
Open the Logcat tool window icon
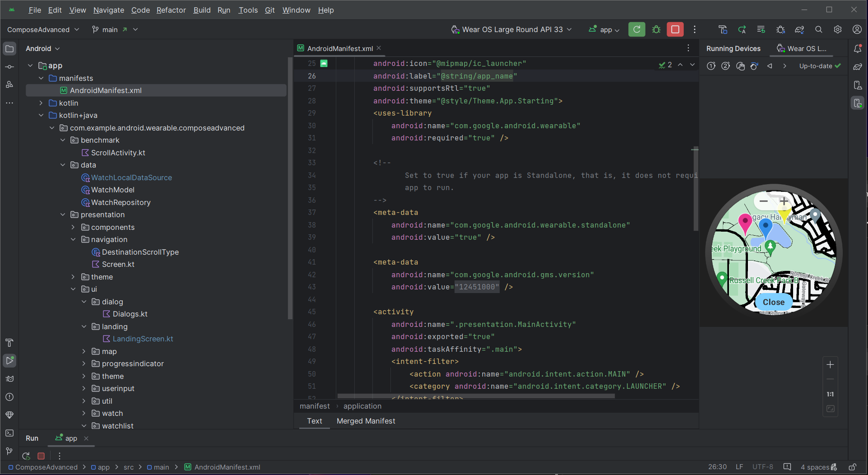9,379
